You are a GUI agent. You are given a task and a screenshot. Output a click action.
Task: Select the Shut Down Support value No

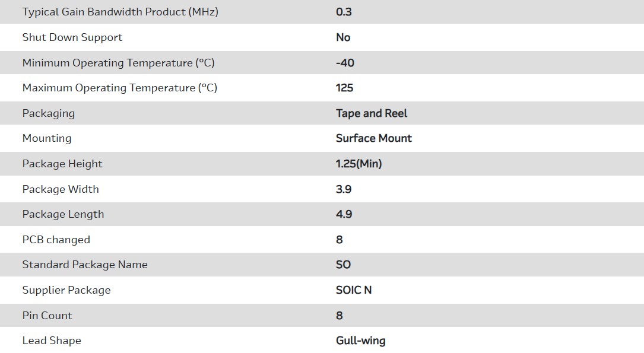click(x=343, y=37)
